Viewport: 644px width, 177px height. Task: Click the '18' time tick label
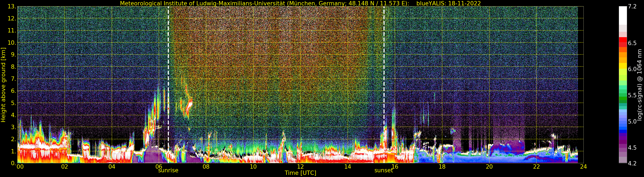(x=442, y=166)
